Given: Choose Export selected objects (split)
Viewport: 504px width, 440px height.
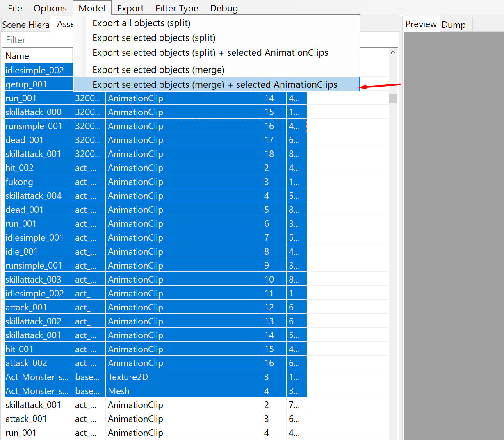Looking at the screenshot, I should pos(154,38).
